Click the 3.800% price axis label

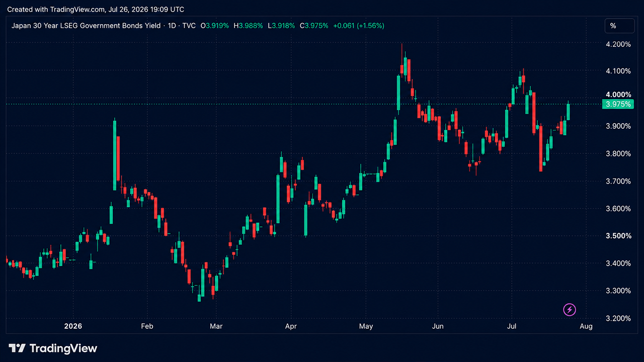pyautogui.click(x=618, y=153)
